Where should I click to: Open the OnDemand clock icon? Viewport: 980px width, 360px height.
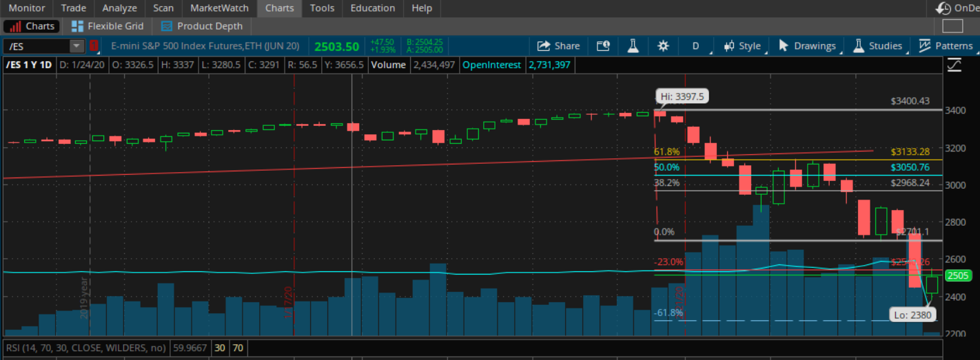(943, 8)
